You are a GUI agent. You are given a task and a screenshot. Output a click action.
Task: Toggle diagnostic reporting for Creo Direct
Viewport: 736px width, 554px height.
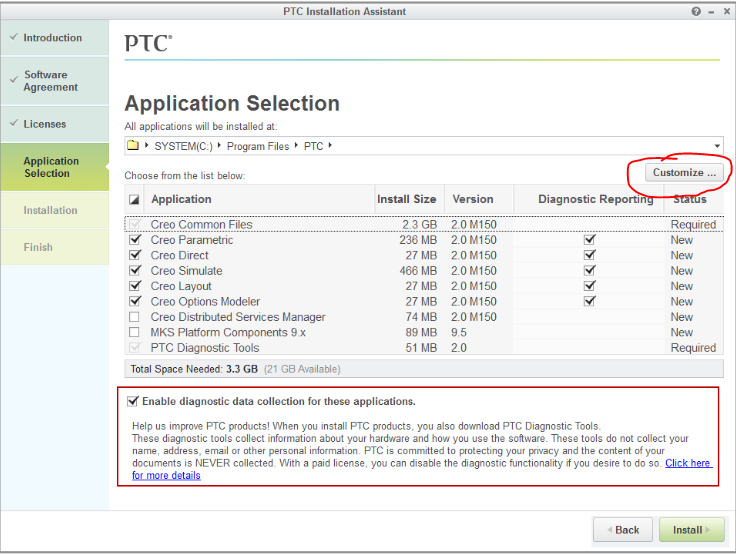(590, 255)
